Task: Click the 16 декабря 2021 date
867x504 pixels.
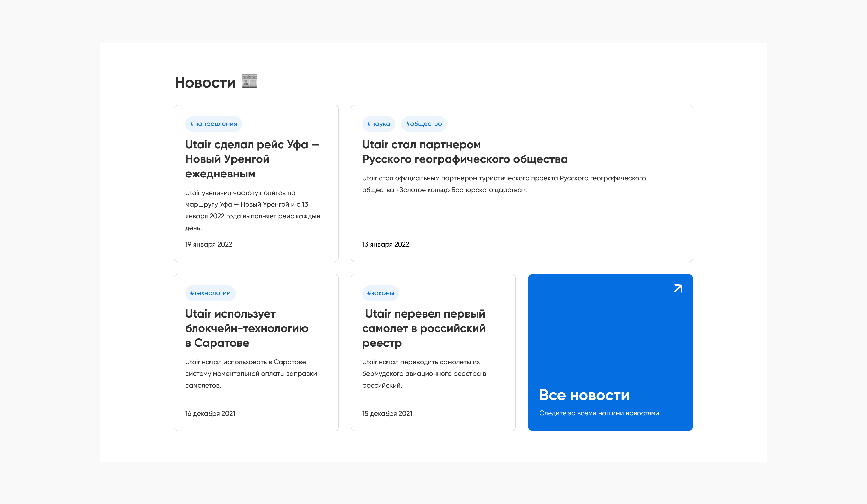Action: click(210, 414)
